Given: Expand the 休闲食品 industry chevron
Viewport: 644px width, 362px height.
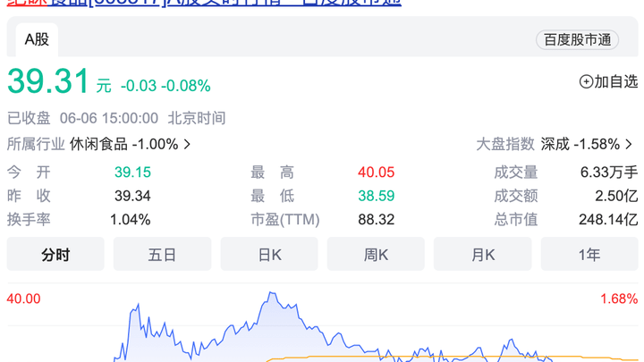Looking at the screenshot, I should 187,145.
